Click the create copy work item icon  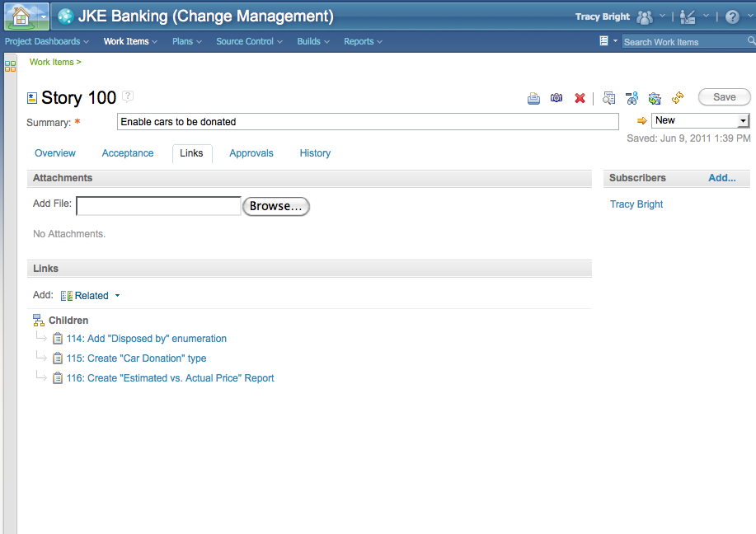click(655, 98)
